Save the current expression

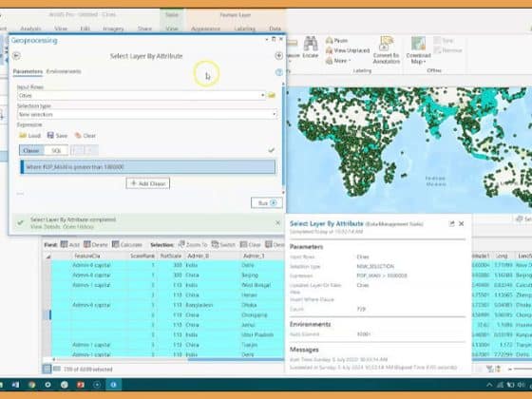(57, 135)
